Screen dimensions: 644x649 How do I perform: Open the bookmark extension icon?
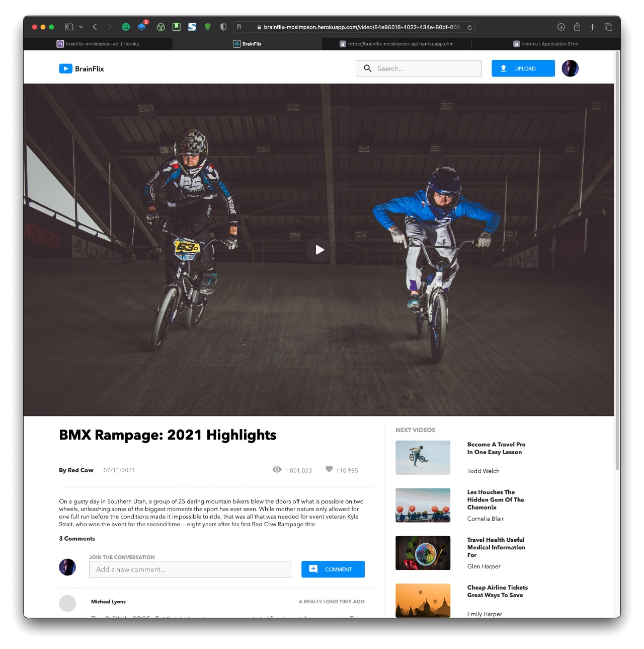coord(177,27)
